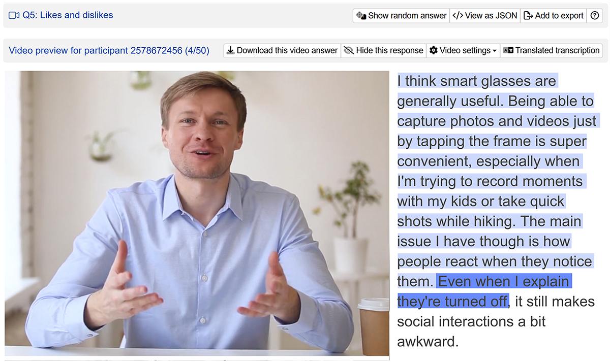Viewport: 610px width, 364px height.
Task: Click the Translated transcription language icon
Action: [508, 50]
